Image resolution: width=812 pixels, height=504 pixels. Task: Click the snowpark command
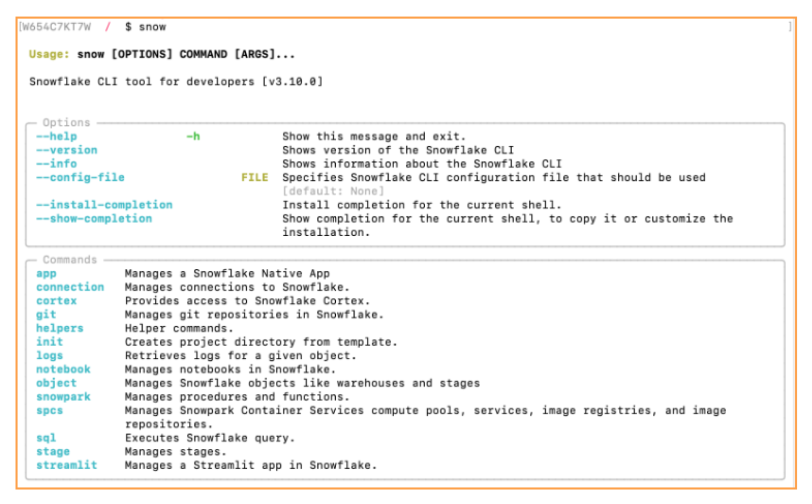[x=63, y=397]
